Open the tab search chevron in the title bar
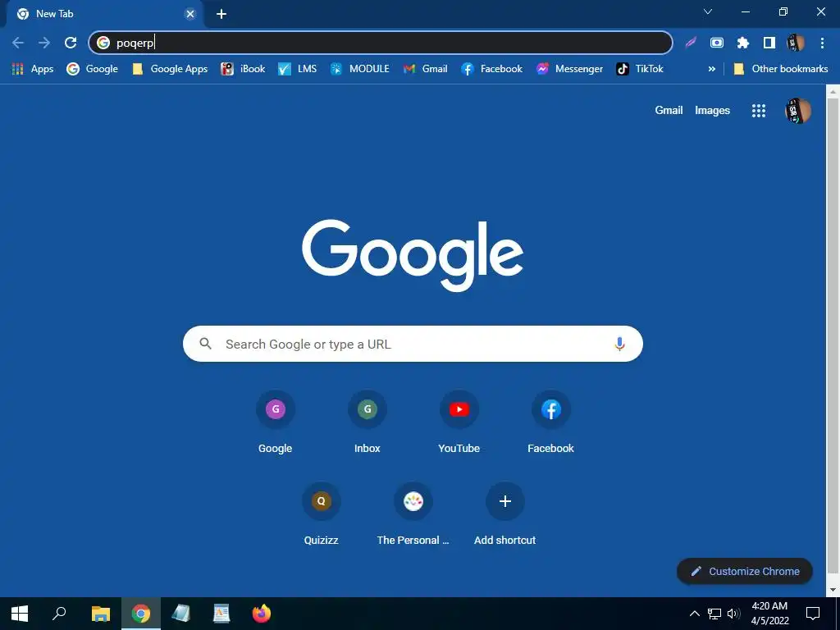Viewport: 840px width, 630px height. click(708, 11)
